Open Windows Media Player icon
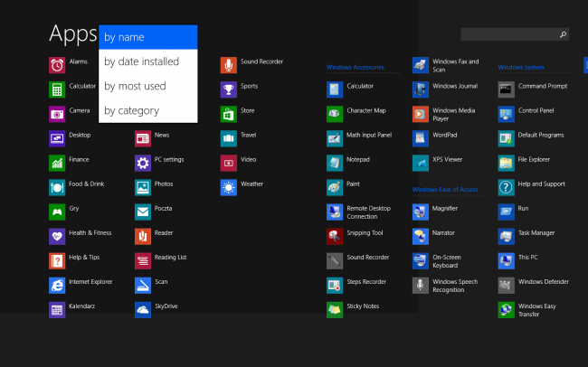This screenshot has width=588, height=367. click(421, 114)
